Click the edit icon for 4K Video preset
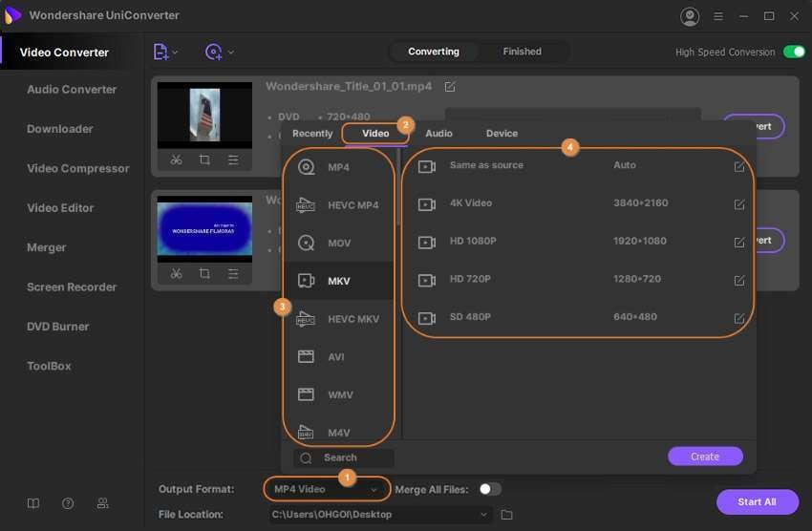Viewport: 812px width, 531px height. [x=738, y=204]
